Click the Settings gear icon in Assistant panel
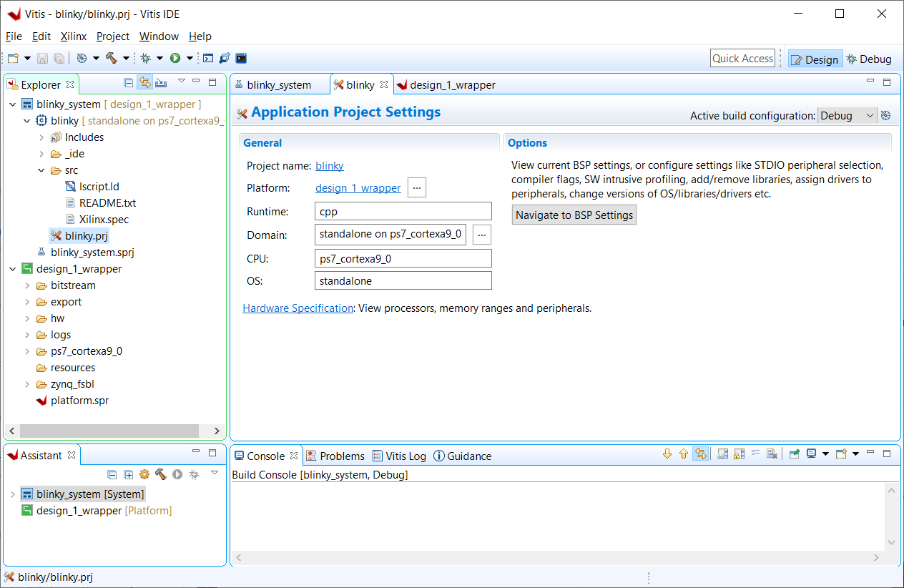The width and height of the screenshot is (904, 588). (x=144, y=474)
